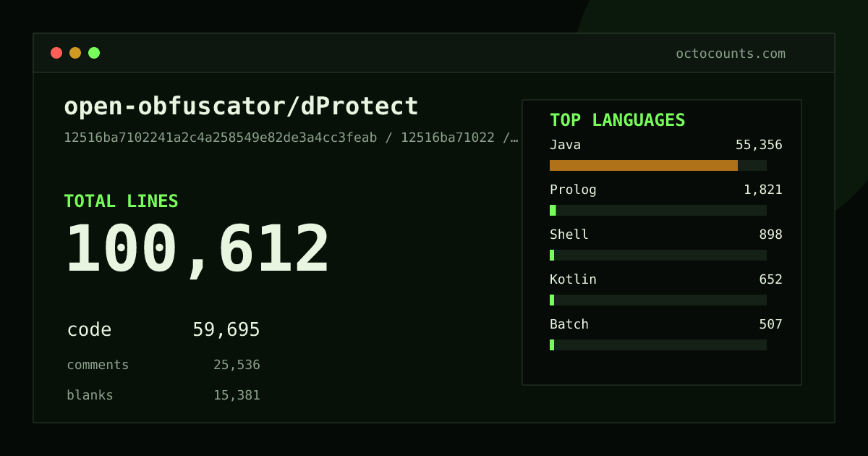Screen dimensions: 868x456
Task: Click the yellow window dot
Action: (x=75, y=53)
